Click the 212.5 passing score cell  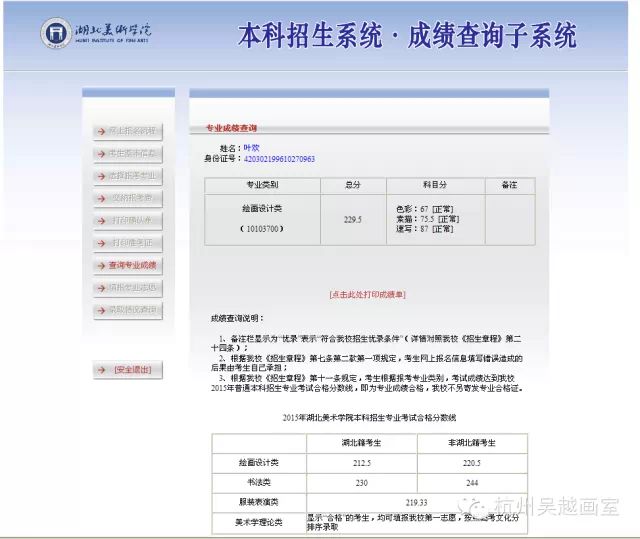point(361,463)
